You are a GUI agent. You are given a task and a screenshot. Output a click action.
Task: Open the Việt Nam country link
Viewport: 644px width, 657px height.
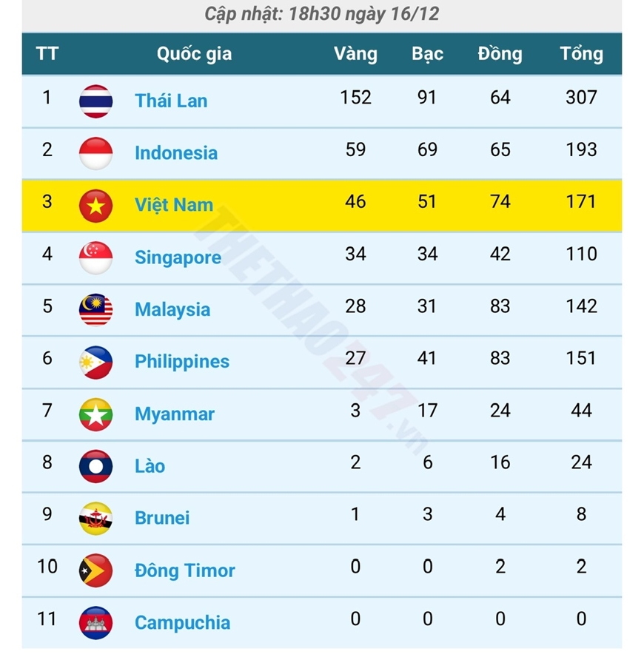pos(174,206)
